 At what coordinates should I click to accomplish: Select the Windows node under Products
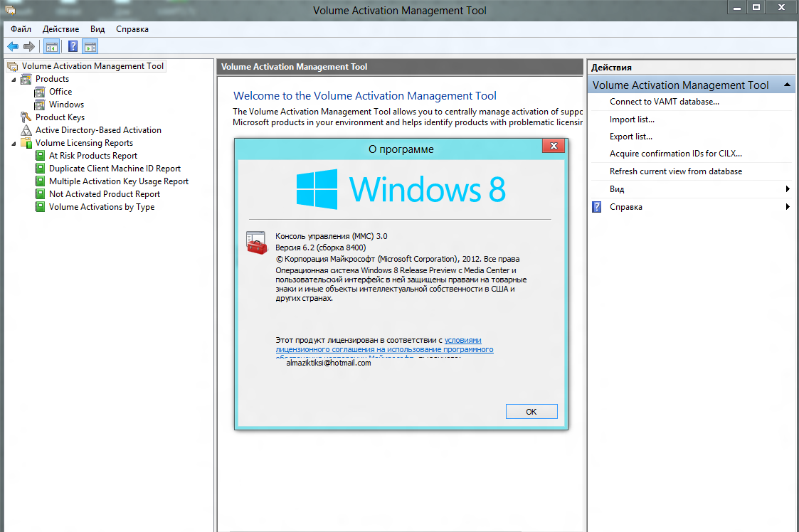tap(66, 105)
